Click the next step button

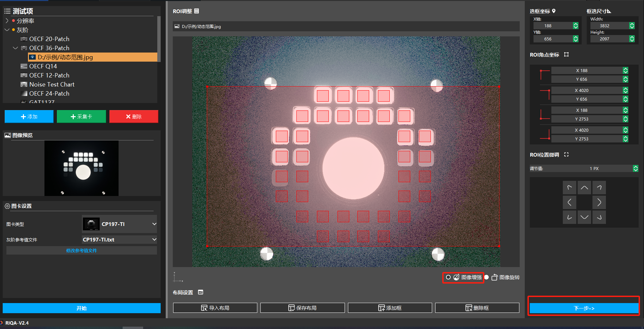tap(584, 308)
